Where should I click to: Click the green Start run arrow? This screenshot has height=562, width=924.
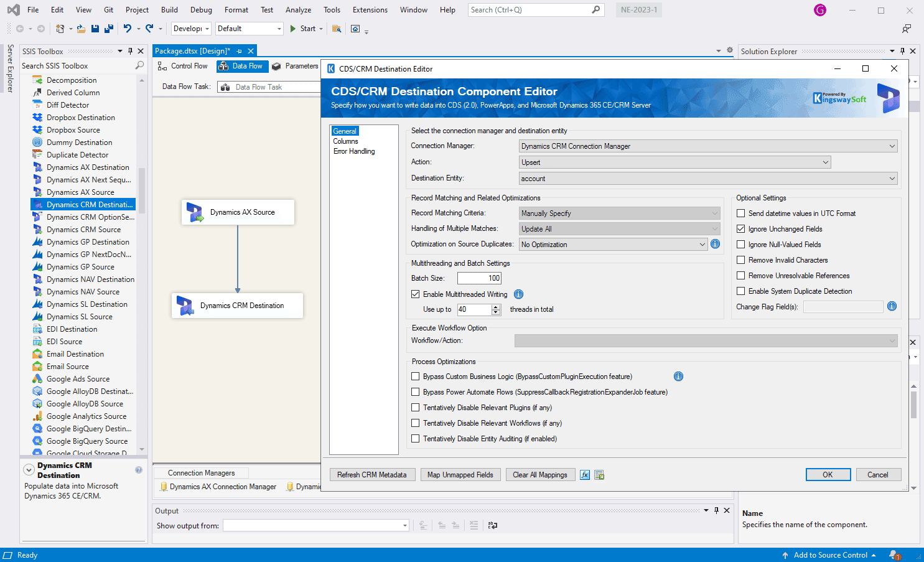(293, 29)
